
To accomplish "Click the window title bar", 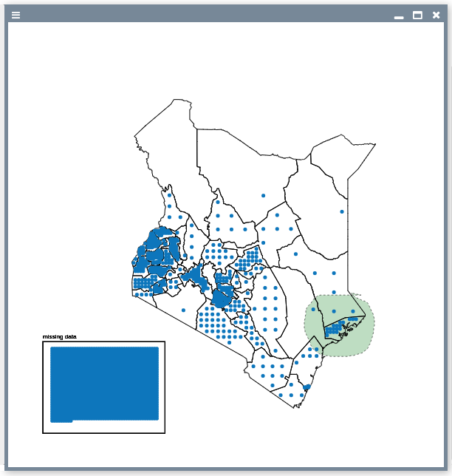I will 222,15.
